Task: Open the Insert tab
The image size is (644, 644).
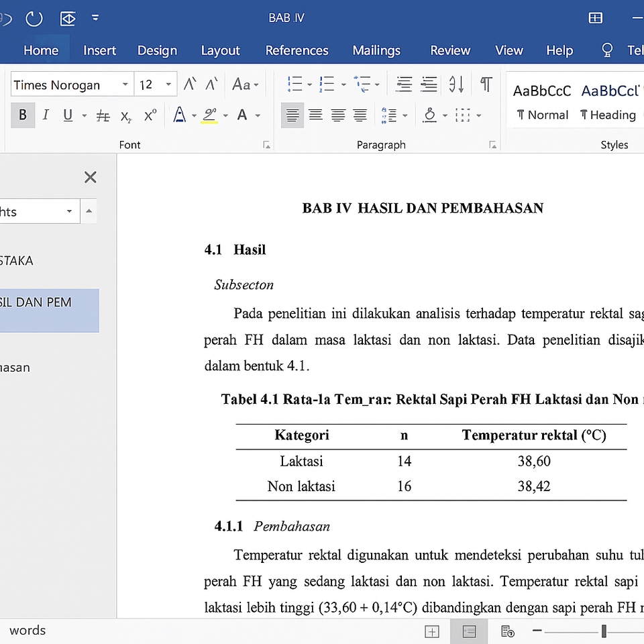Action: pyautogui.click(x=99, y=50)
